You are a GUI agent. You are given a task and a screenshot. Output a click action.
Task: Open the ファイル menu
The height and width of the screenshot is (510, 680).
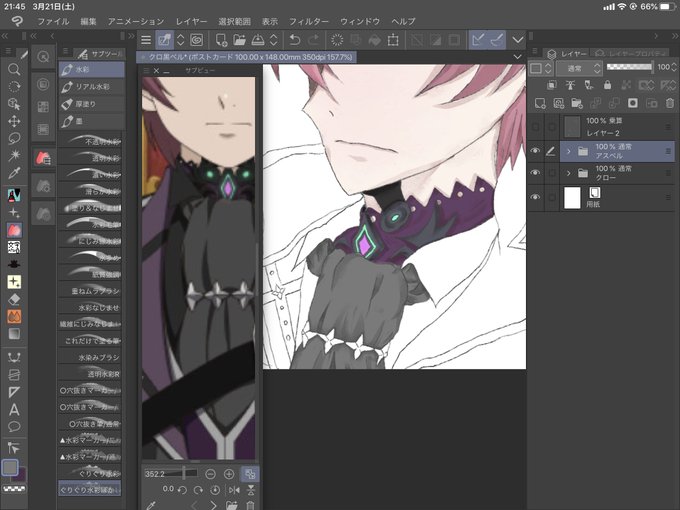pos(53,21)
